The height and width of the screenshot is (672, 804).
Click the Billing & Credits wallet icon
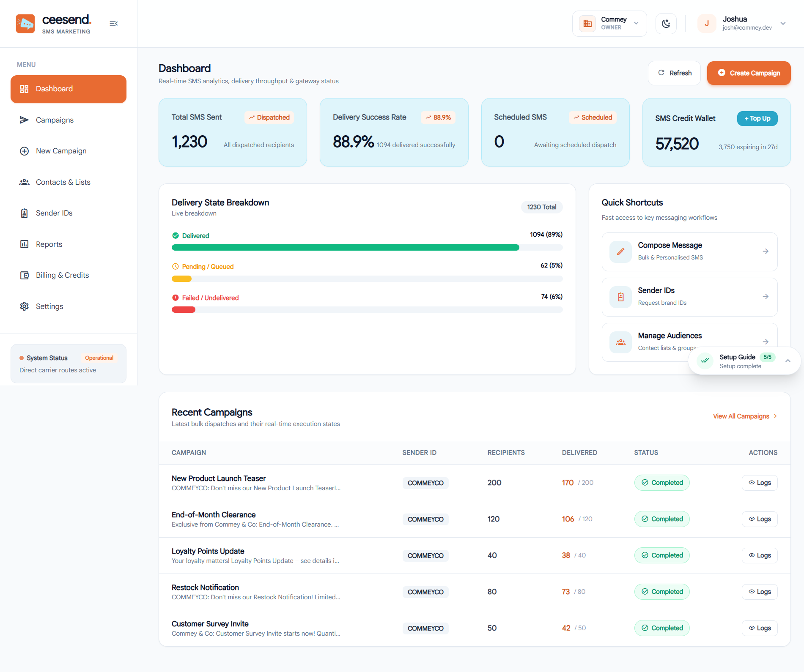tap(25, 275)
